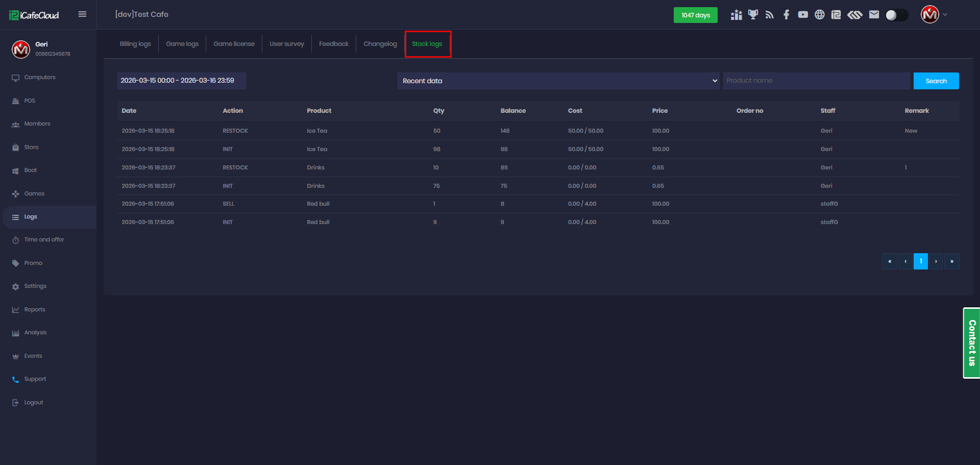Click the globe website icon
The width and height of the screenshot is (980, 465).
819,15
